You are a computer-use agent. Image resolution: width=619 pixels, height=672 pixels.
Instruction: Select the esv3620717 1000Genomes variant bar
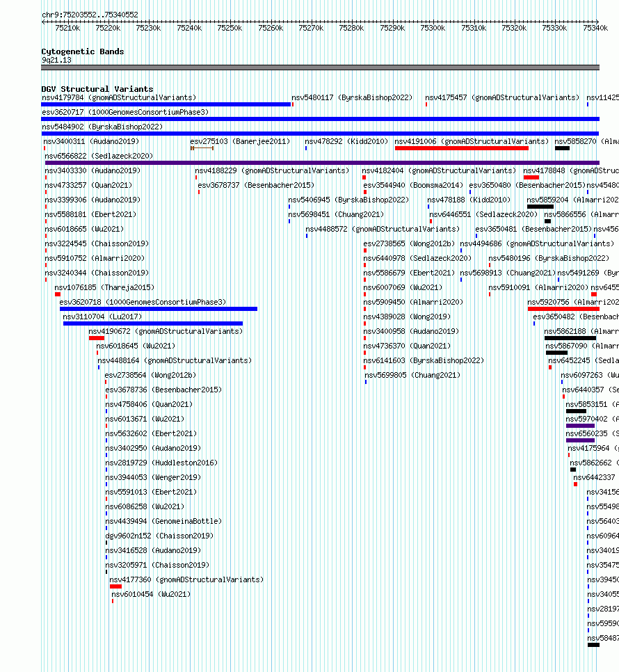coord(321,119)
